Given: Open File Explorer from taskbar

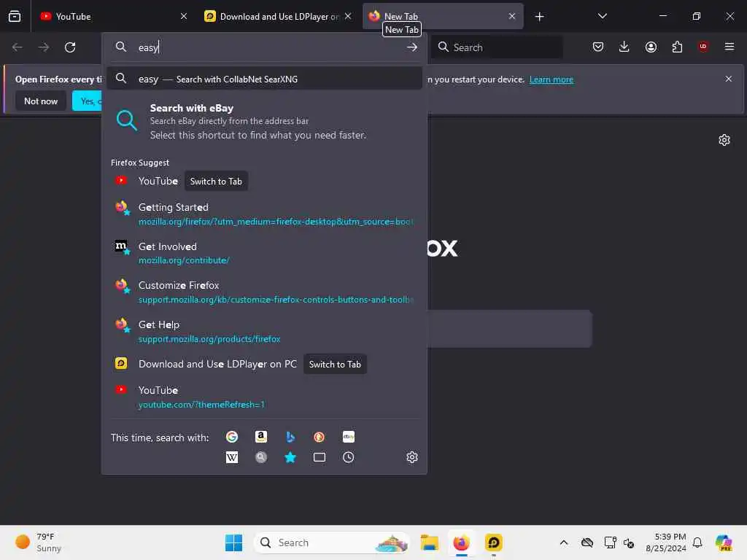Looking at the screenshot, I should [429, 542].
